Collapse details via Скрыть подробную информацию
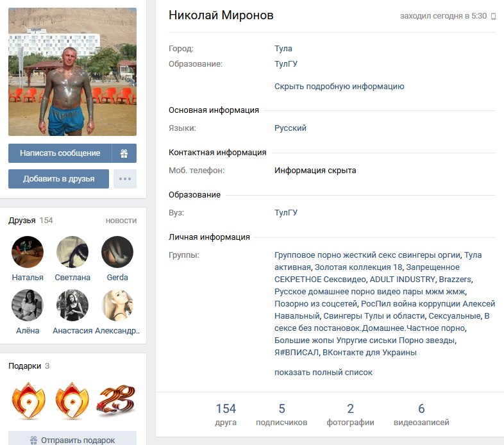The width and height of the screenshot is (504, 445). click(x=339, y=87)
